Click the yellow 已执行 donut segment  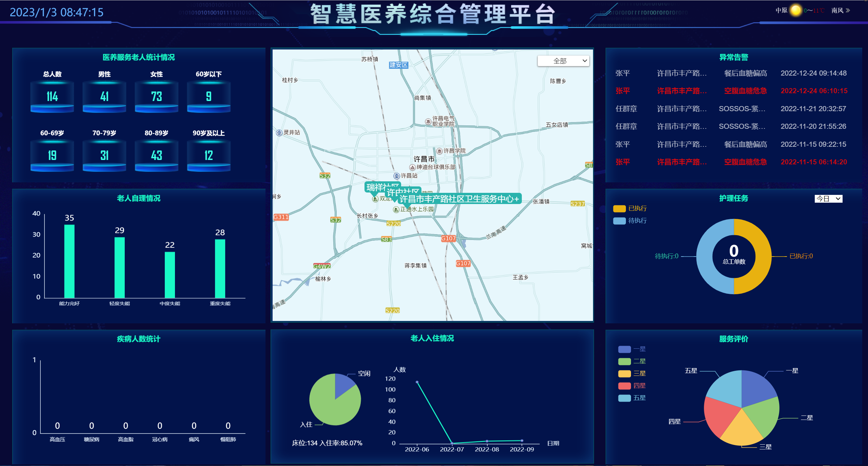(763, 257)
